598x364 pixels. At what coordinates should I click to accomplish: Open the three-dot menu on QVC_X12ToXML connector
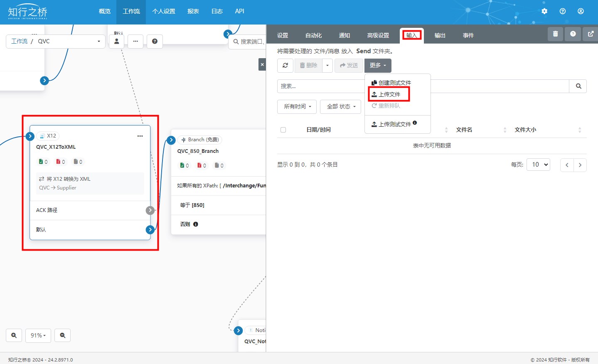click(x=140, y=136)
